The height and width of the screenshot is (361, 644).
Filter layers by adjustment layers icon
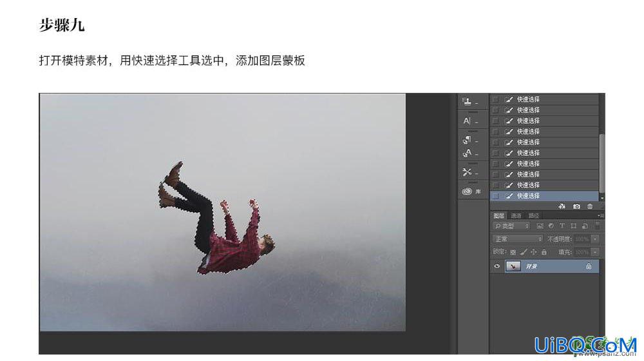point(551,226)
